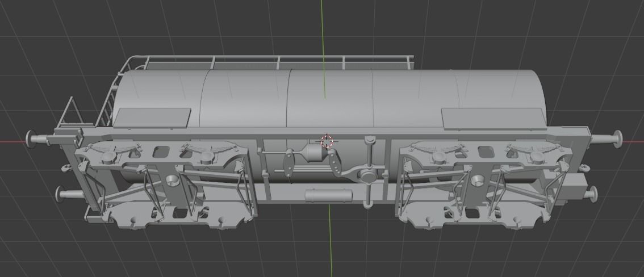Select the ladder at tank's left end
The image size is (644, 277).
click(107, 99)
